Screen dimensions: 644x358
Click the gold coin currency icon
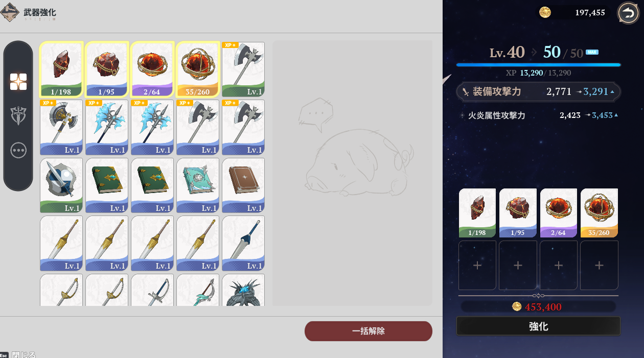(545, 12)
